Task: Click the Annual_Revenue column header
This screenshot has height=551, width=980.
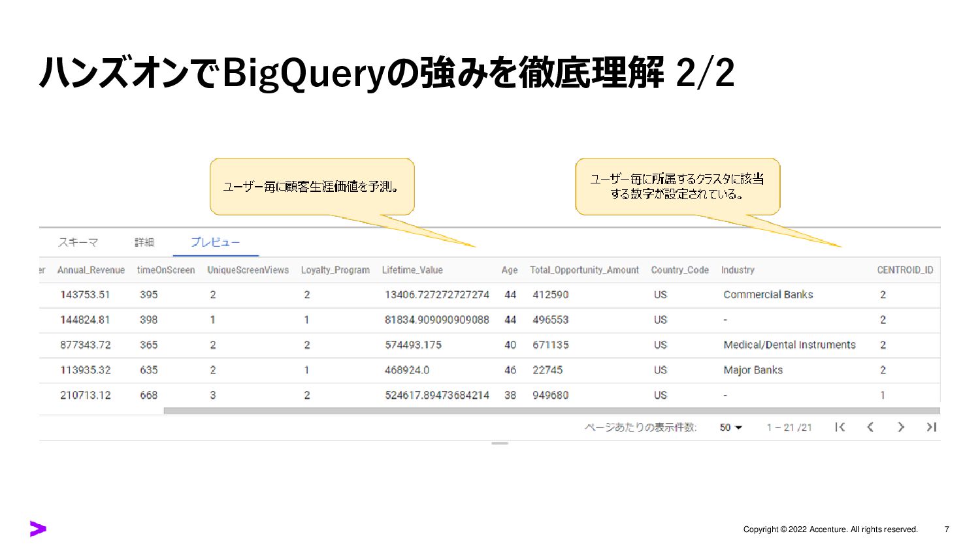Action: pyautogui.click(x=91, y=270)
